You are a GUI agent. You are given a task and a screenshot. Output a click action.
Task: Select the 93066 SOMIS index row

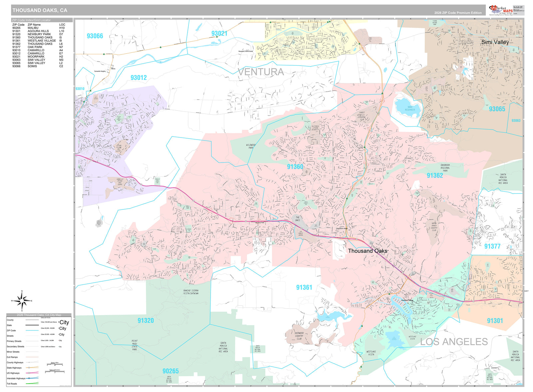(39, 66)
